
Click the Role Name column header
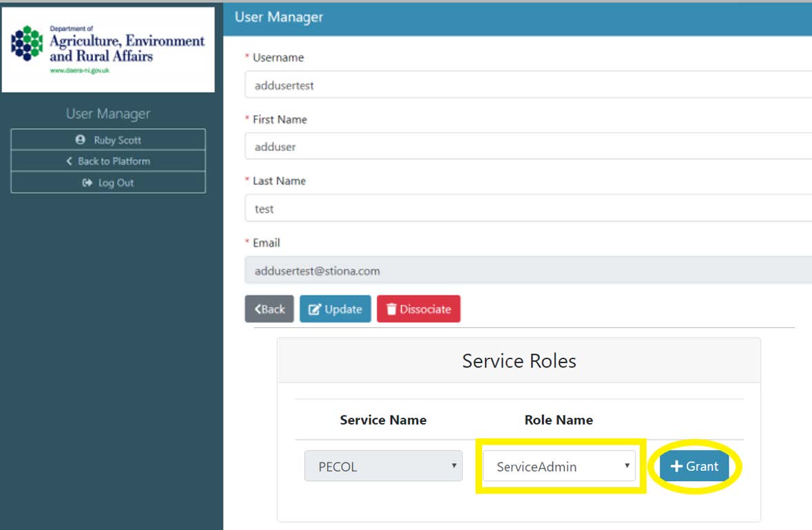pyautogui.click(x=559, y=420)
